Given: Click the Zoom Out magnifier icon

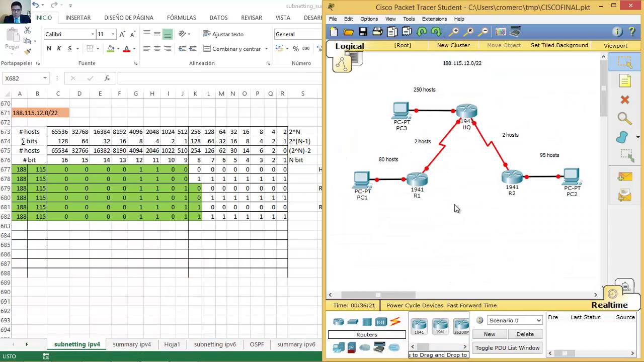Looking at the screenshot, I should [x=483, y=32].
